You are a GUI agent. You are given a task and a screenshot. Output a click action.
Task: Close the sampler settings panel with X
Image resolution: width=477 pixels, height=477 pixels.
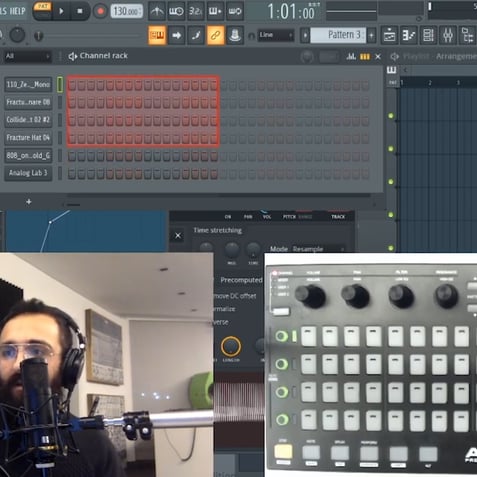(178, 236)
